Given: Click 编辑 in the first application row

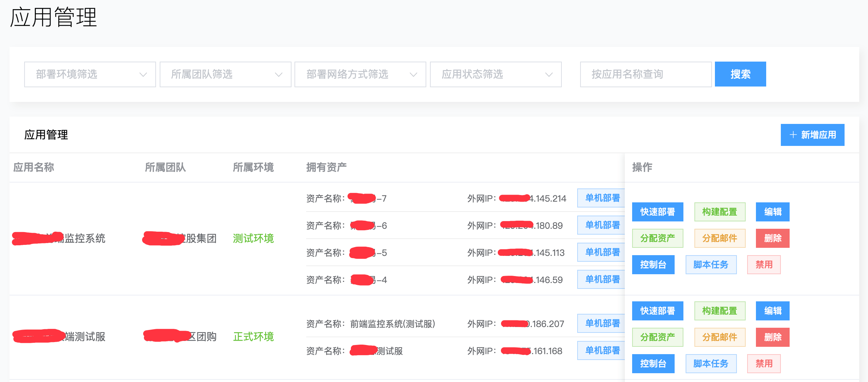Looking at the screenshot, I should pyautogui.click(x=772, y=212).
